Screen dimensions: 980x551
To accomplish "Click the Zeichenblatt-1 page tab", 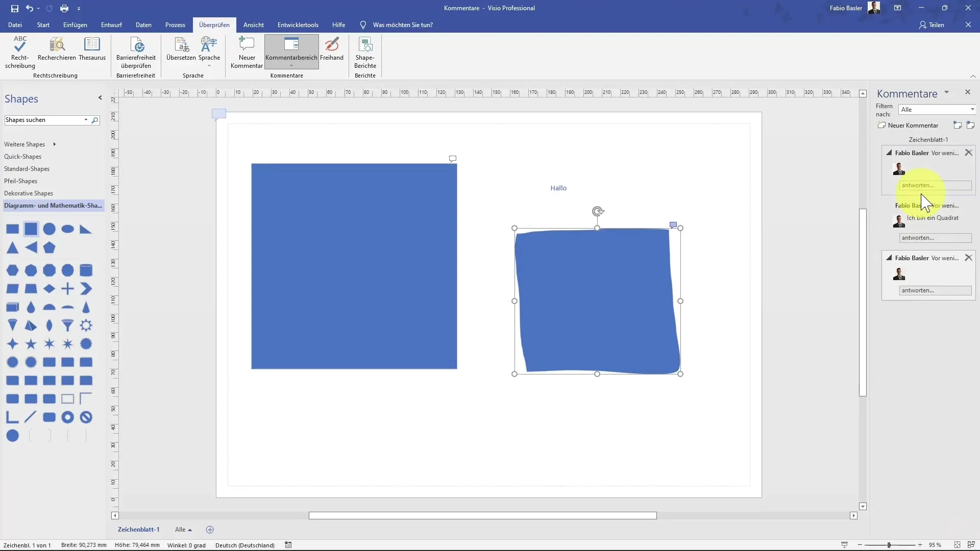I will click(138, 530).
